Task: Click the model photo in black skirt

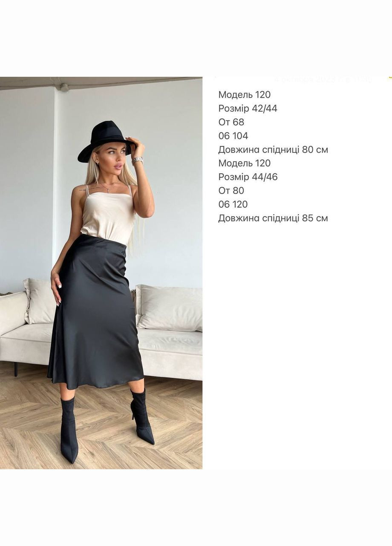Action: pyautogui.click(x=101, y=273)
